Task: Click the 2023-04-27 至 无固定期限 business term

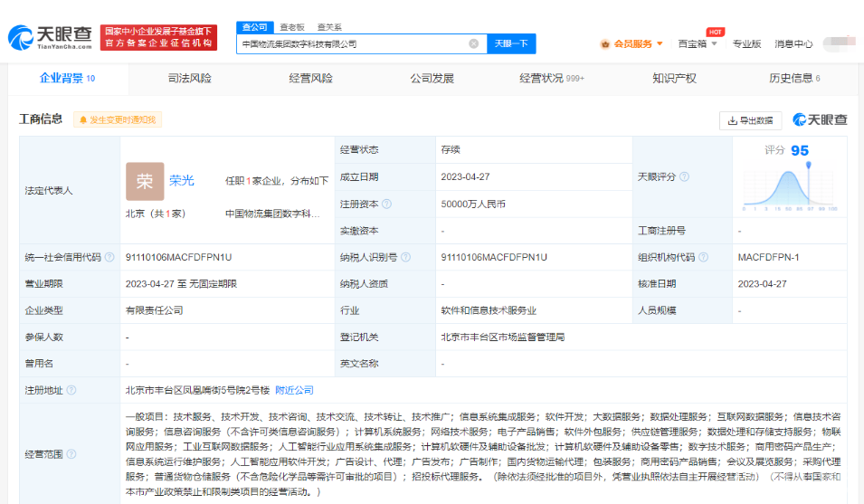Action: pos(181,284)
